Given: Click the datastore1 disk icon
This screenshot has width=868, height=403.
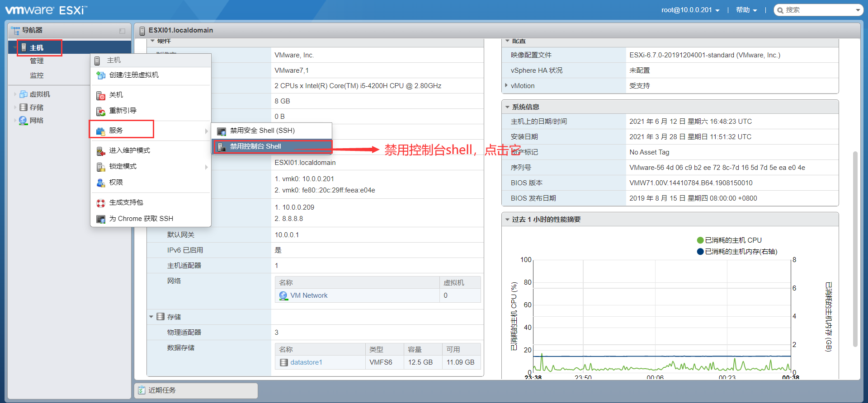Looking at the screenshot, I should (x=284, y=362).
